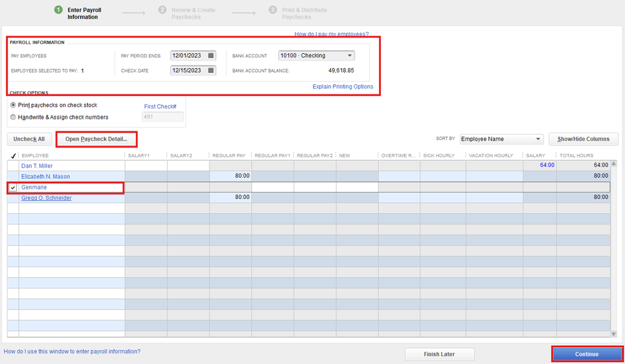
Task: Click the SALARY1 column header
Action: (x=139, y=156)
